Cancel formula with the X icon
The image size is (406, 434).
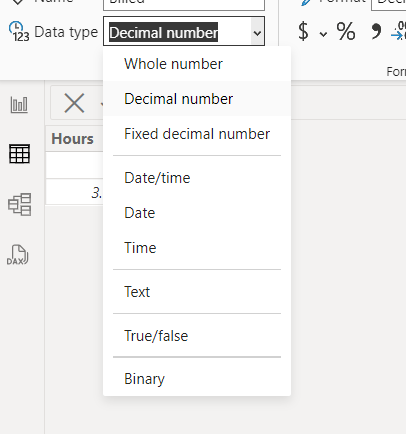(74, 103)
